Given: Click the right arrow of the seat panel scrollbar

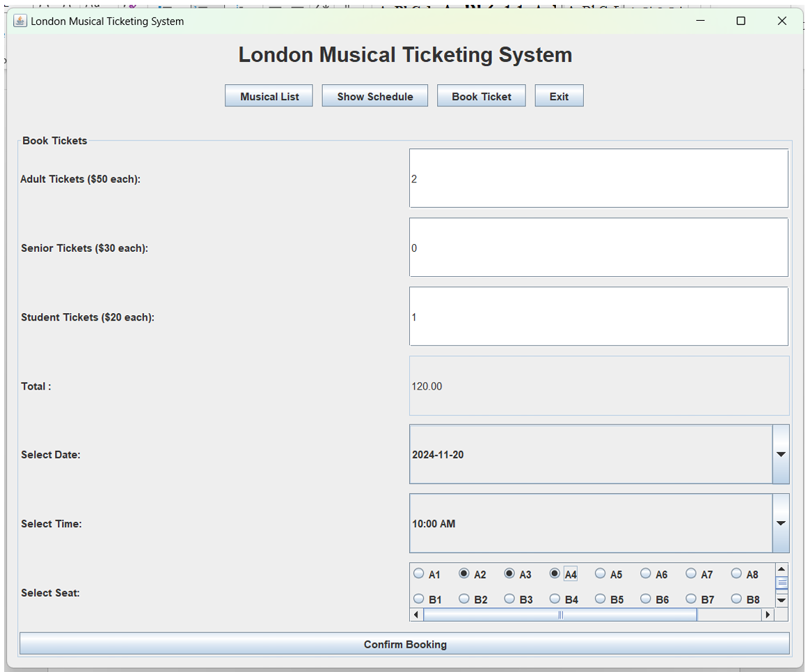Looking at the screenshot, I should [767, 614].
